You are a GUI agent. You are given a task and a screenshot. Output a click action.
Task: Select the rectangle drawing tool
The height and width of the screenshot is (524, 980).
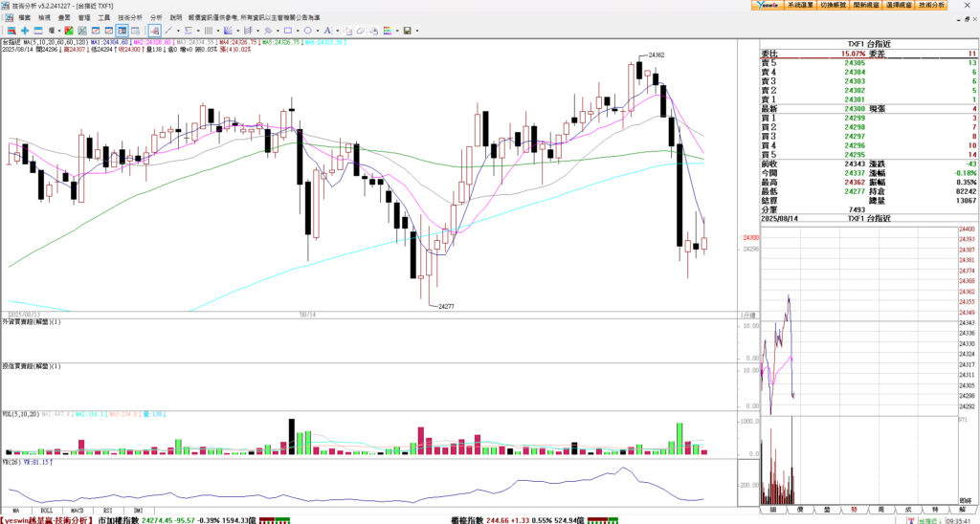288,31
